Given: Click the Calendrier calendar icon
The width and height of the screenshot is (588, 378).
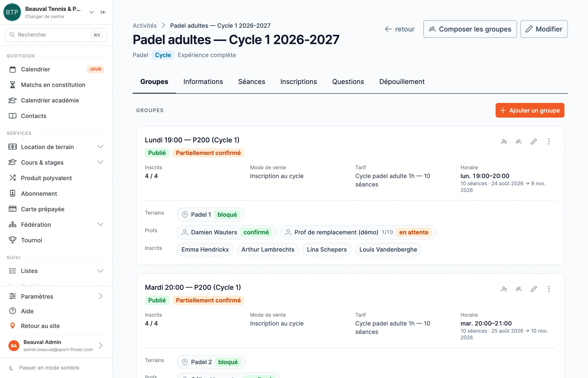Looking at the screenshot, I should tap(13, 69).
